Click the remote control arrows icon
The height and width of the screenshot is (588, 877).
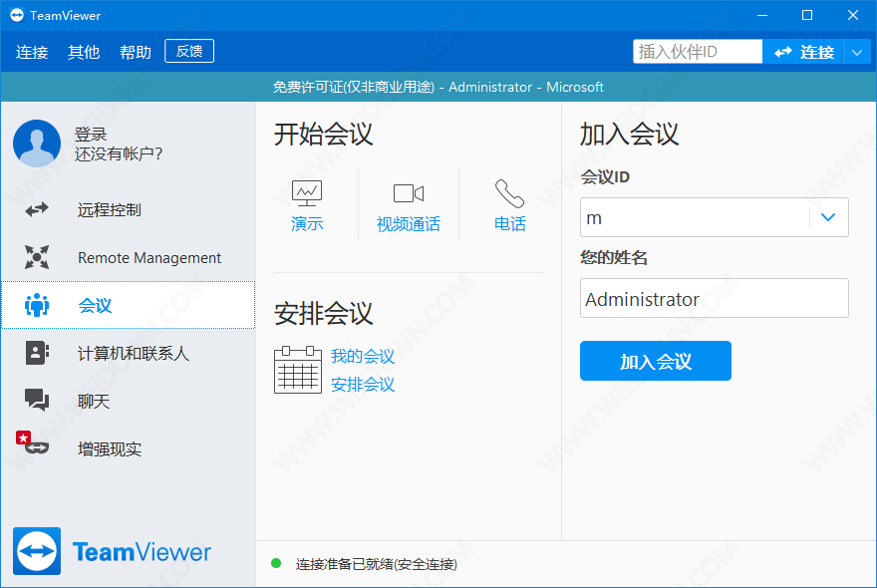(37, 210)
